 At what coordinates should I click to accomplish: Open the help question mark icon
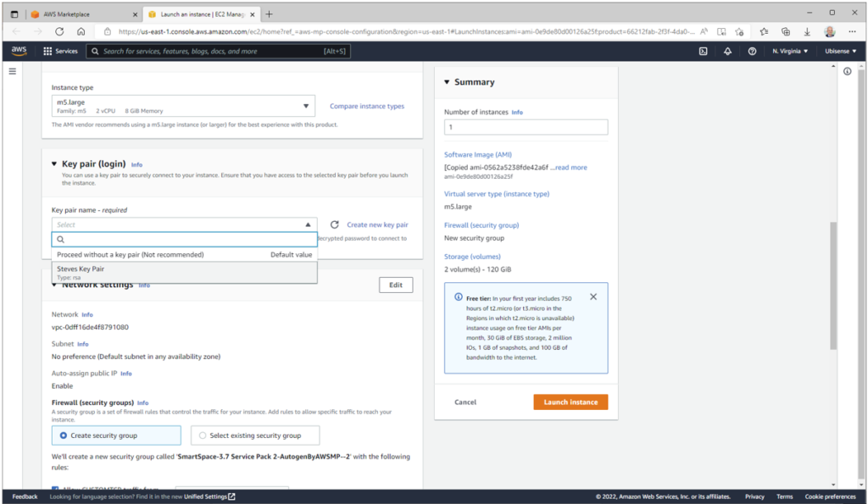point(752,51)
